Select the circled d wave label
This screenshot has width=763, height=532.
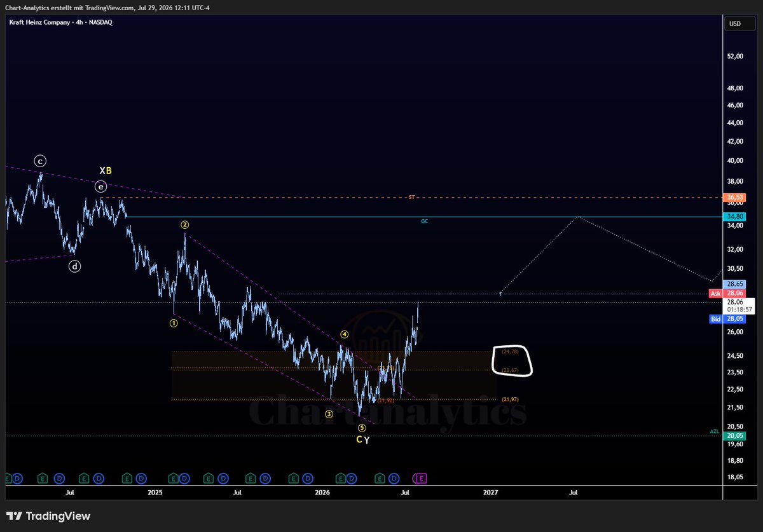[74, 266]
